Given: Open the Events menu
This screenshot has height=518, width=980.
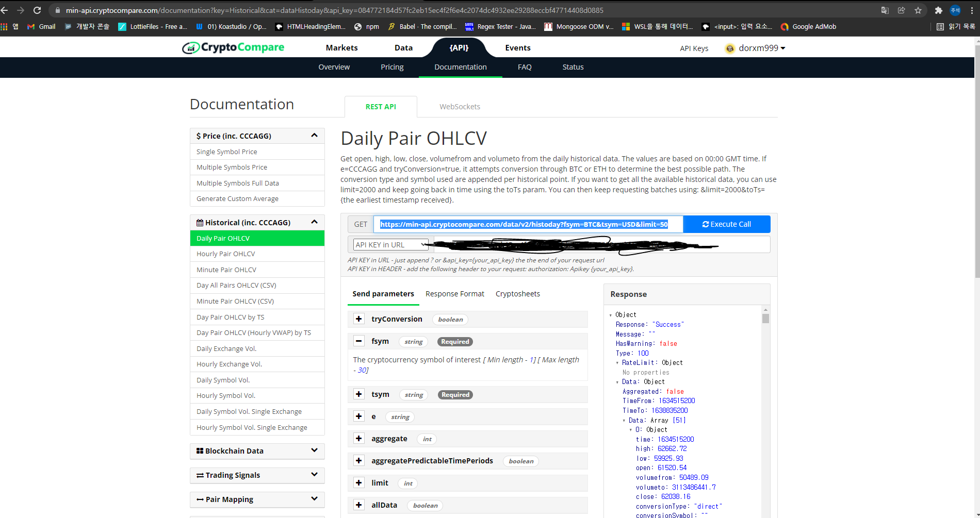Looking at the screenshot, I should point(518,47).
